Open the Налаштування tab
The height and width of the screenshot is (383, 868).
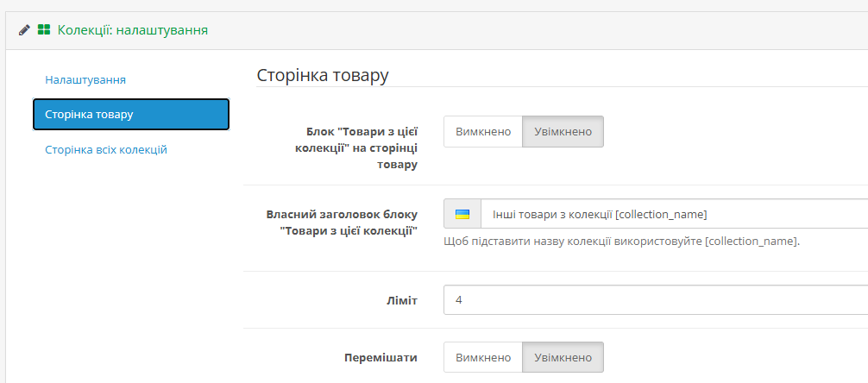point(85,79)
